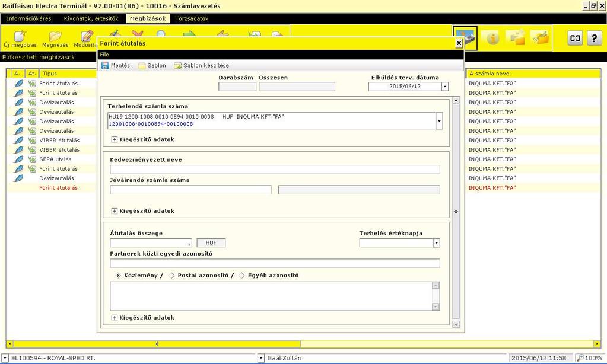This screenshot has width=607, height=364.
Task: Select the Egyéb azonosító radio button
Action: point(242,276)
